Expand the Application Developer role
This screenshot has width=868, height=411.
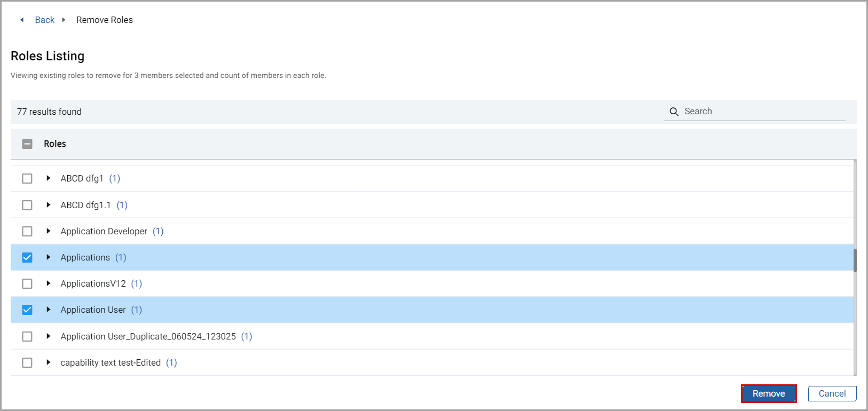pyautogui.click(x=49, y=231)
